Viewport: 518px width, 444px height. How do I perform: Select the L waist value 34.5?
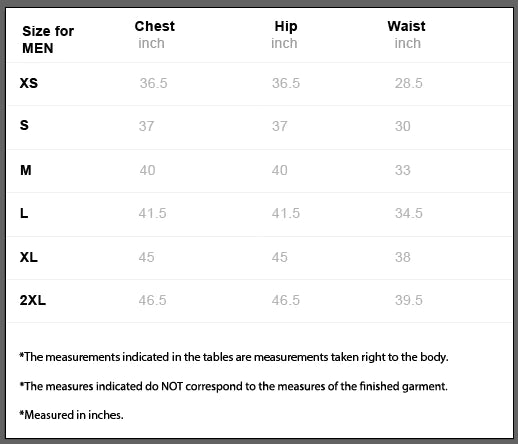[409, 213]
